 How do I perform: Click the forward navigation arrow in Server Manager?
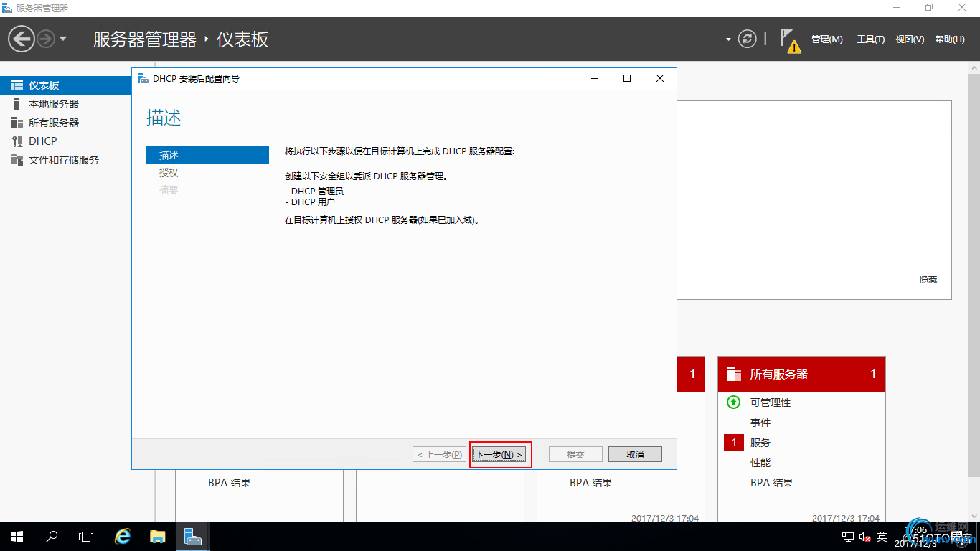[46, 39]
